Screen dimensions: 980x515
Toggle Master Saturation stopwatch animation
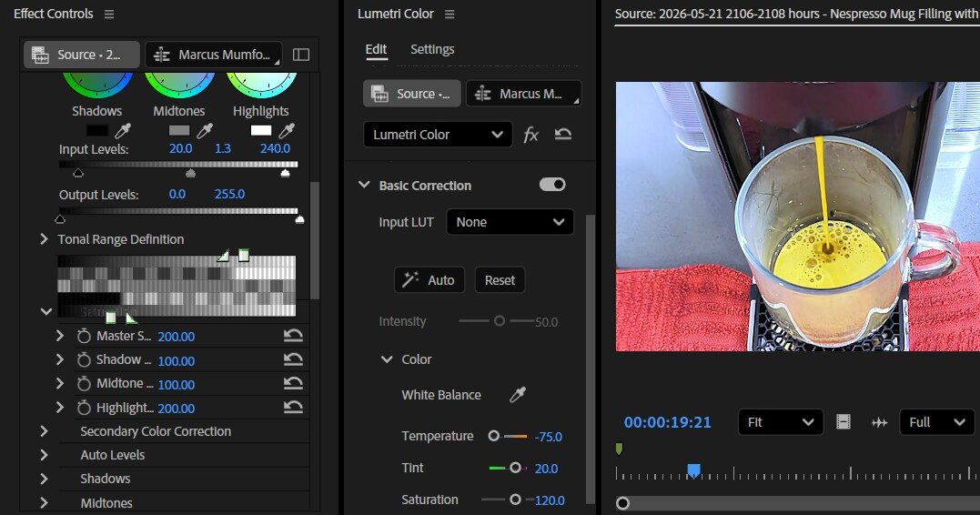pos(84,337)
